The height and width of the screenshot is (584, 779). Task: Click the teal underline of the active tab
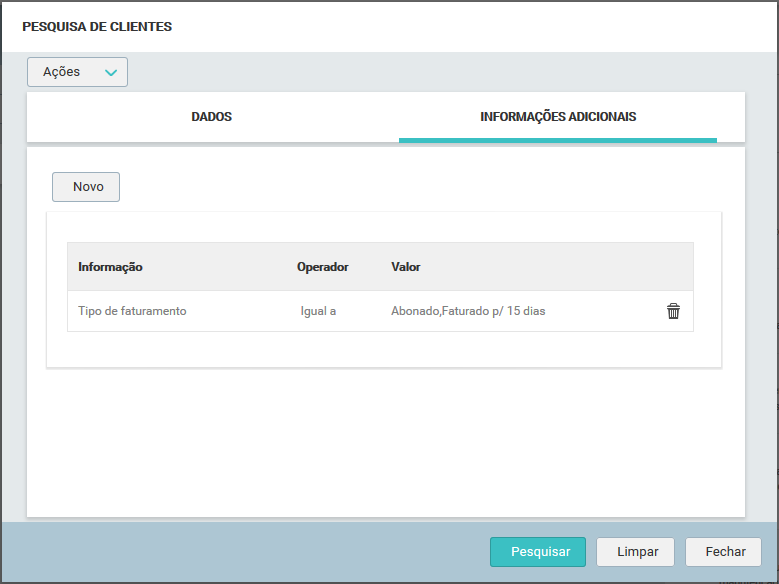click(558, 140)
